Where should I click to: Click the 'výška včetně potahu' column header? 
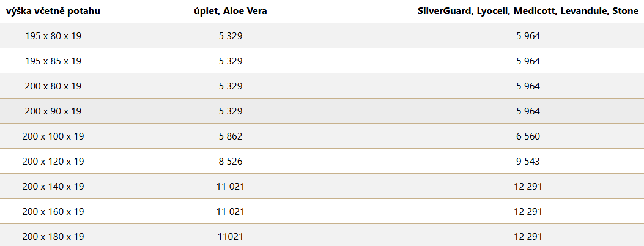(53, 11)
